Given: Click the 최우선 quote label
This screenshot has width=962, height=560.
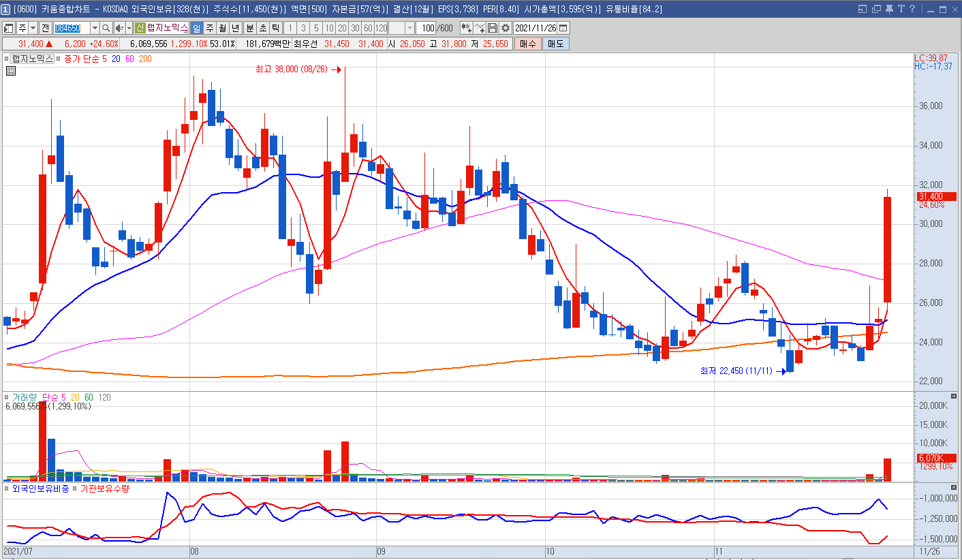Looking at the screenshot, I should click(307, 44).
